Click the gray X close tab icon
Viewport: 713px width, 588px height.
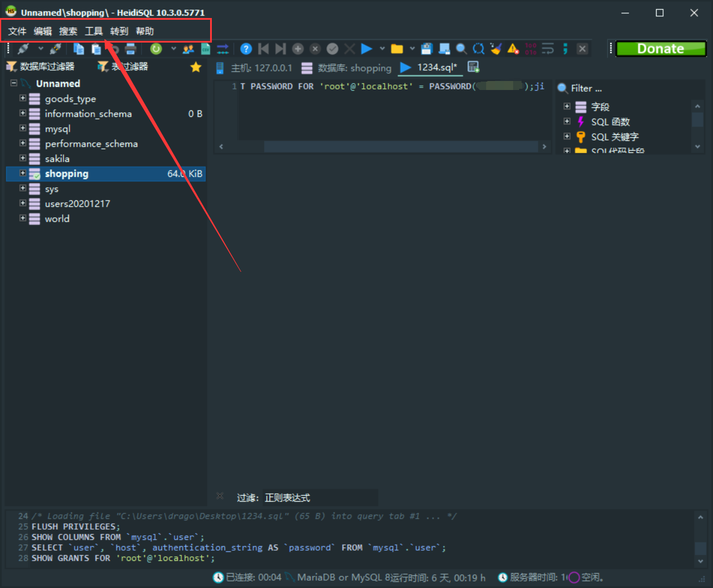pos(583,49)
